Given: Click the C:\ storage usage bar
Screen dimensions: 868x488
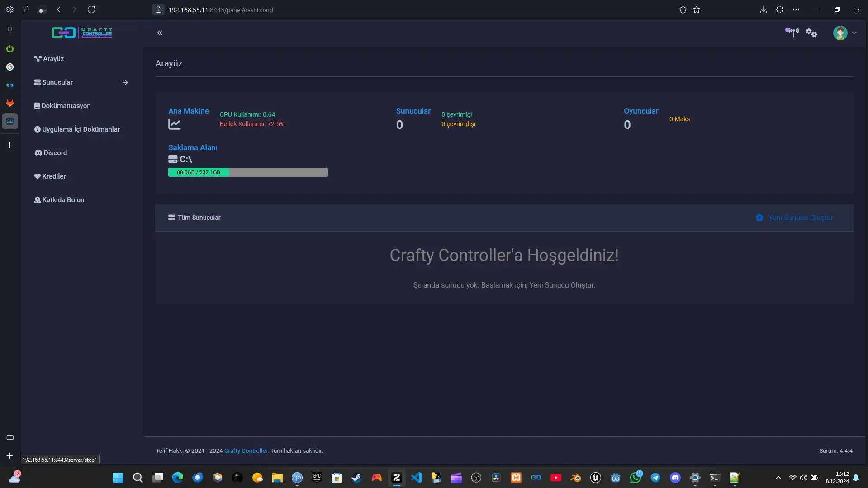Looking at the screenshot, I should pos(248,172).
